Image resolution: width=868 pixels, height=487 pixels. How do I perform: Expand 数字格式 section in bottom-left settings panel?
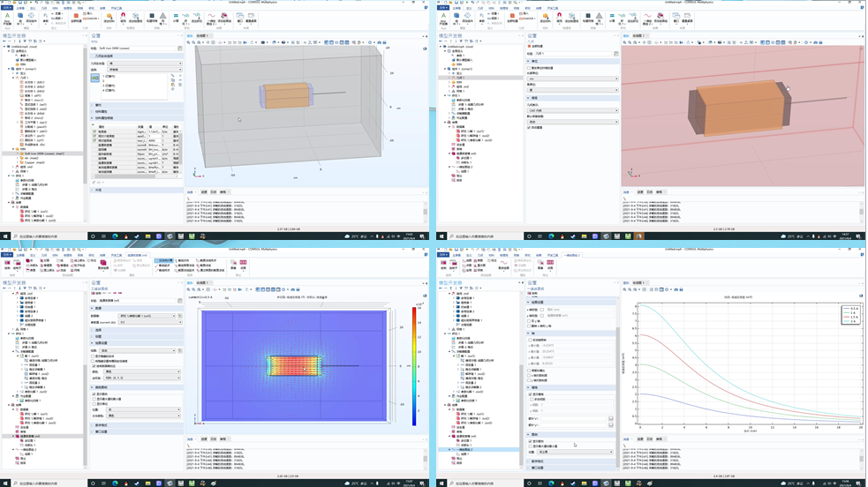click(102, 425)
